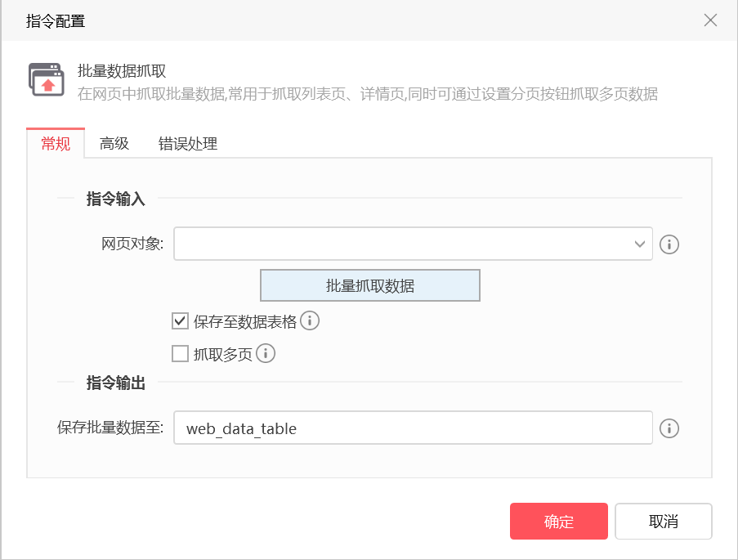This screenshot has width=738, height=560.
Task: Show info for 保存至数据表格 option
Action: (310, 321)
